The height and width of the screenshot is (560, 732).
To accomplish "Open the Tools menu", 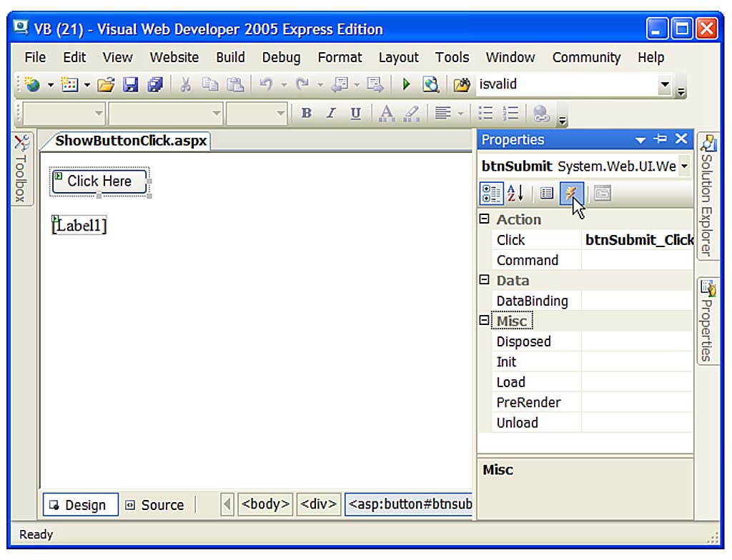I will coord(452,57).
